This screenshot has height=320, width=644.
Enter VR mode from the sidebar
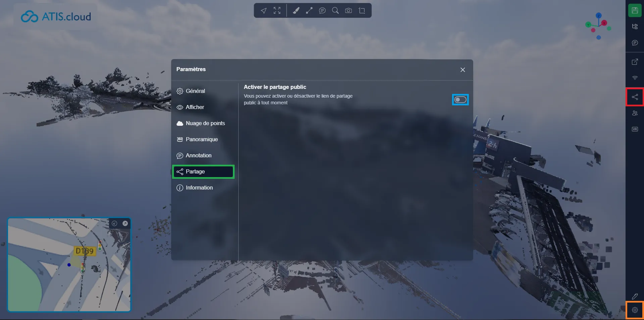635,129
